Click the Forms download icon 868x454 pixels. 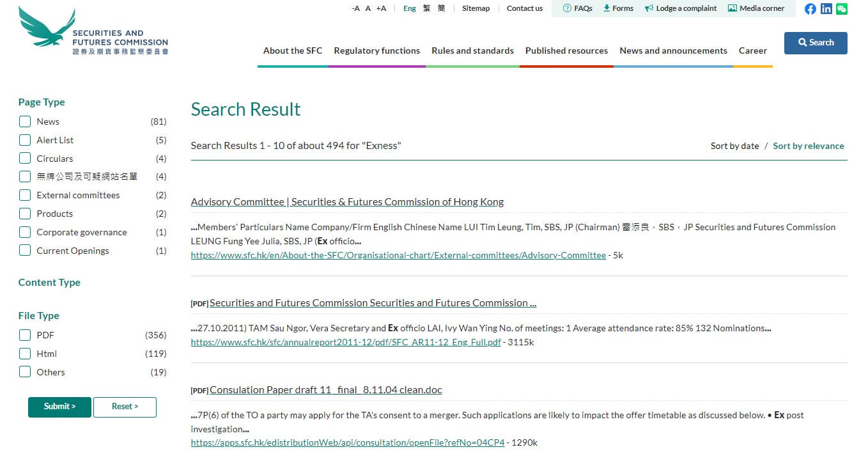(x=607, y=8)
